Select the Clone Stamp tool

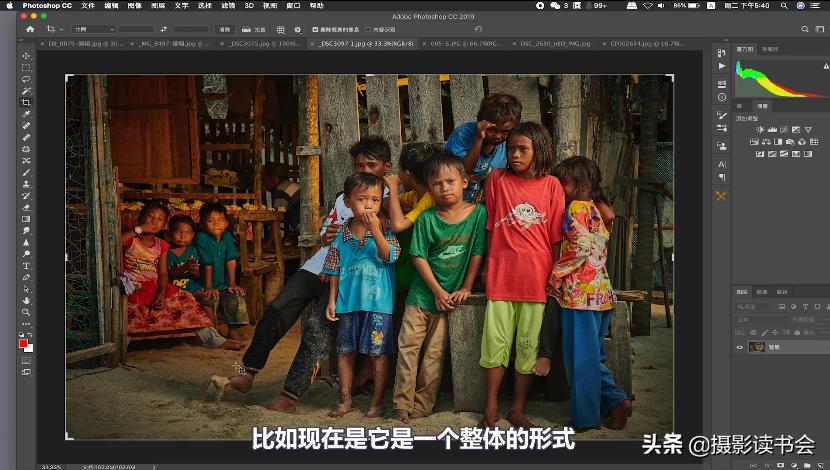tap(26, 184)
